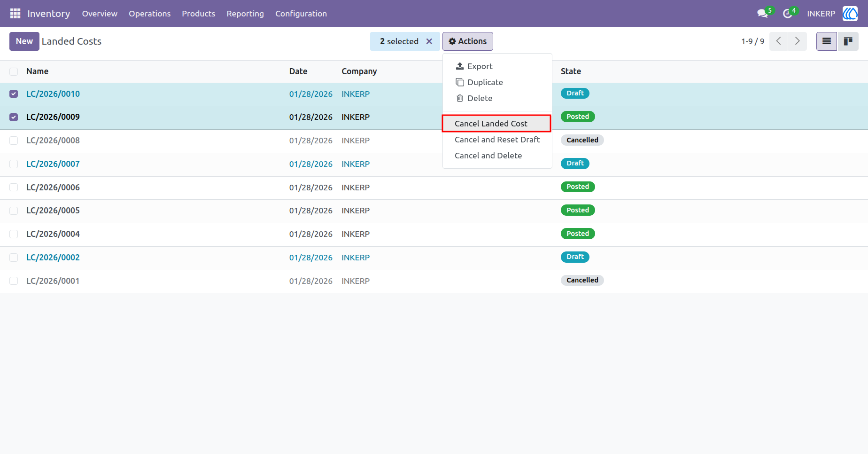Select Cancel and Reset Draft option

point(497,140)
